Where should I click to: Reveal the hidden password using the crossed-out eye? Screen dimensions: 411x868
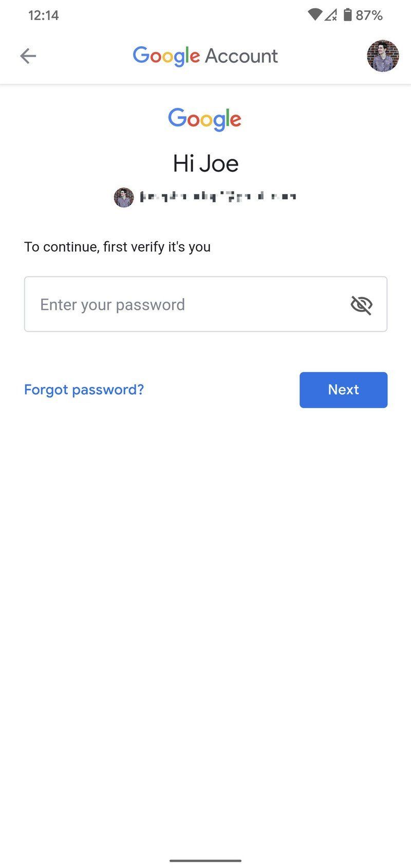[361, 304]
